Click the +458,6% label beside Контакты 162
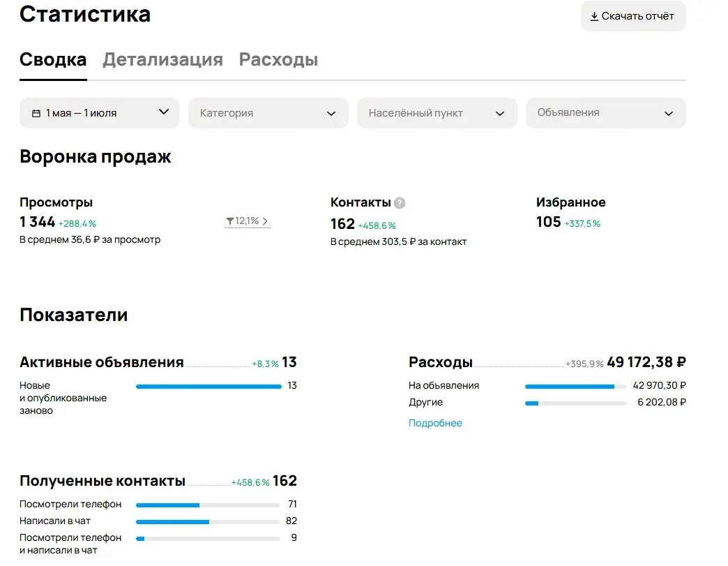 (377, 226)
